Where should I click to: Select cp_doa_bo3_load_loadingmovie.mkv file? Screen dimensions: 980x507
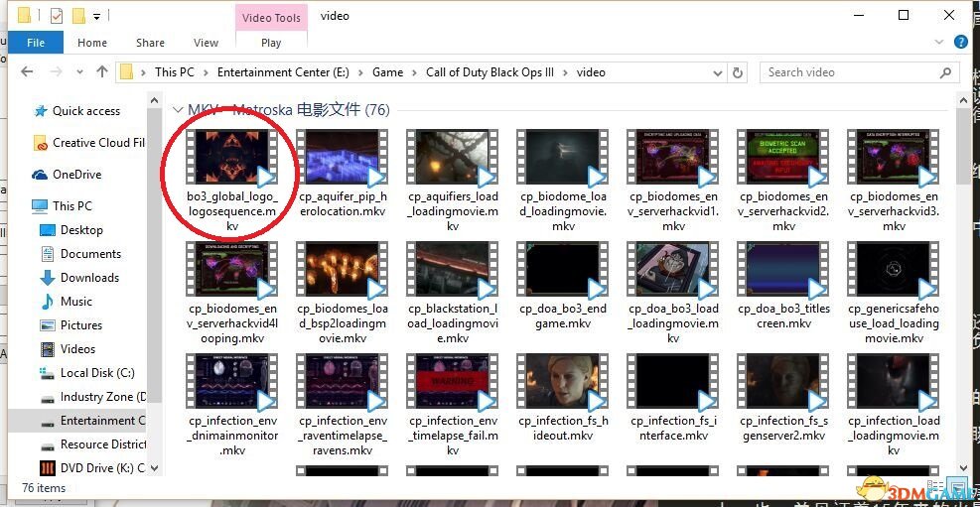[x=674, y=294]
